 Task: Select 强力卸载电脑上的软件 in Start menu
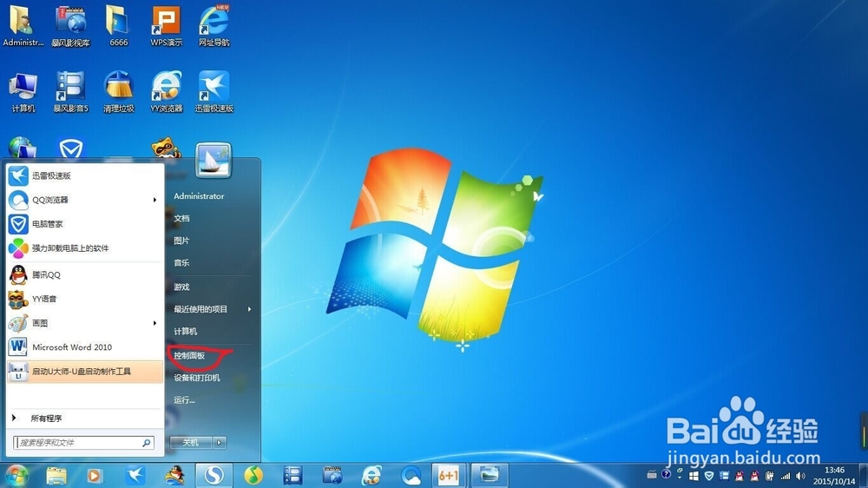tap(85, 248)
